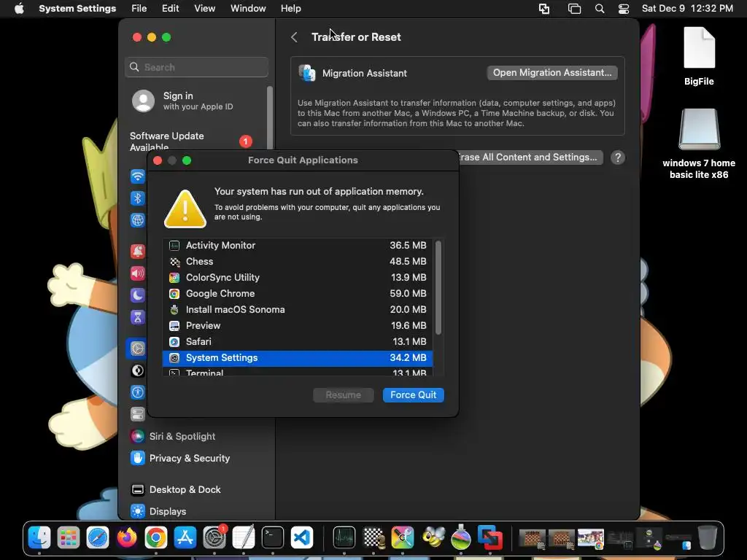This screenshot has height=560, width=747.
Task: Open Launchpad from the Dock
Action: tap(69, 538)
